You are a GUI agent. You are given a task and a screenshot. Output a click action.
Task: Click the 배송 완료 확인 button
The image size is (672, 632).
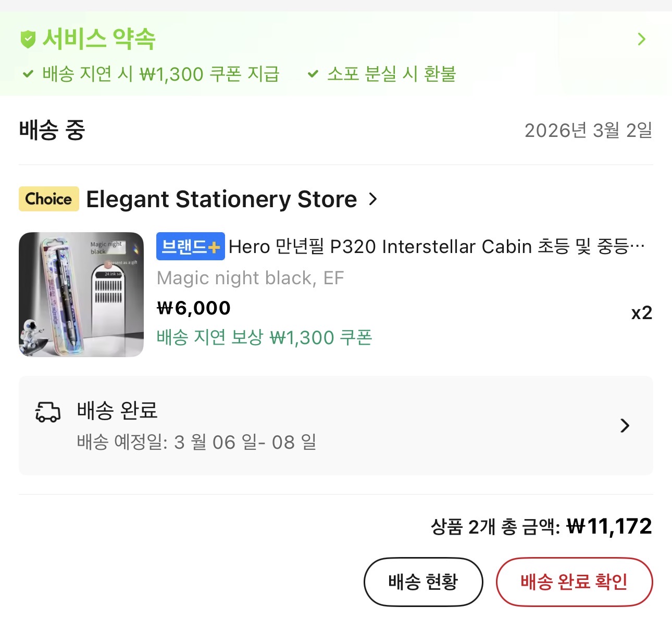[x=574, y=582]
